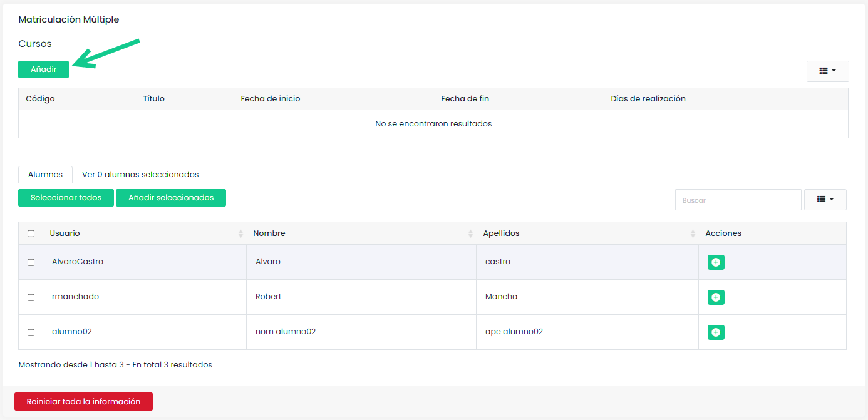Sort by Nombre column arrows

click(x=470, y=233)
